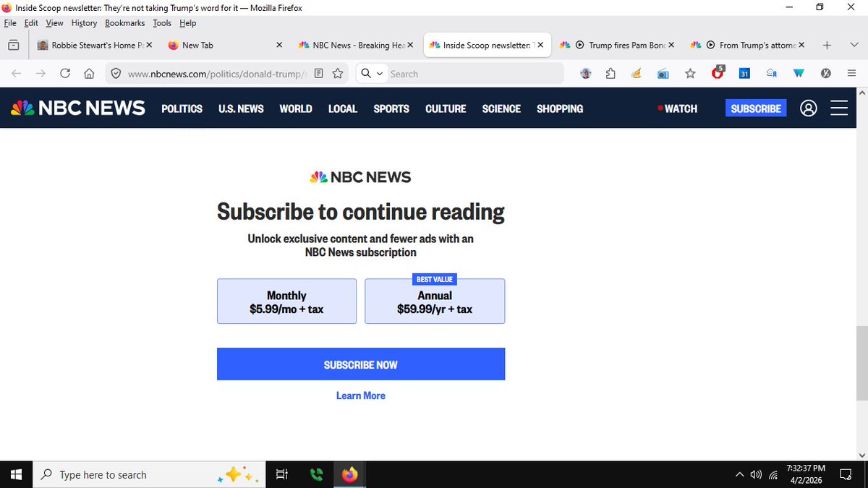868x488 pixels.
Task: Switch to Trump fires Pam Bondi tab
Action: [x=616, y=45]
